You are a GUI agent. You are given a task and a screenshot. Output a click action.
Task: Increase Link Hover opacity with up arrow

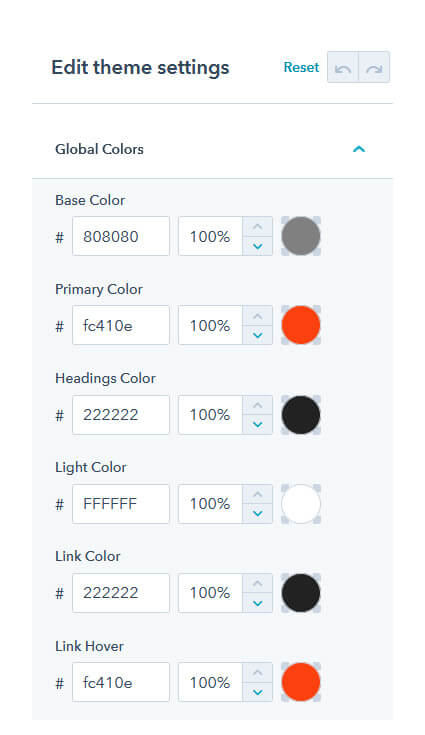pyautogui.click(x=257, y=673)
